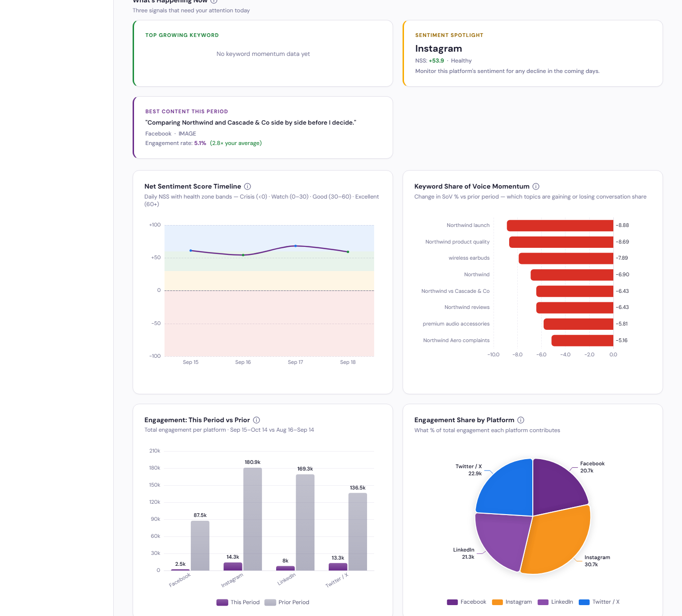Click the Twitter / X prior bar 136.5k
The height and width of the screenshot is (616, 682).
(358, 532)
